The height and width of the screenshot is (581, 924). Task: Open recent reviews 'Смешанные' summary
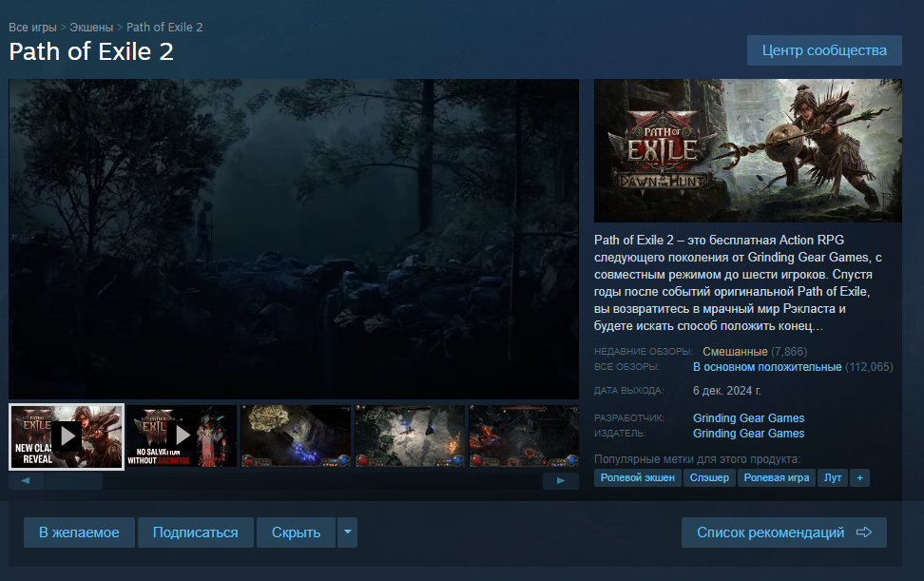click(735, 352)
